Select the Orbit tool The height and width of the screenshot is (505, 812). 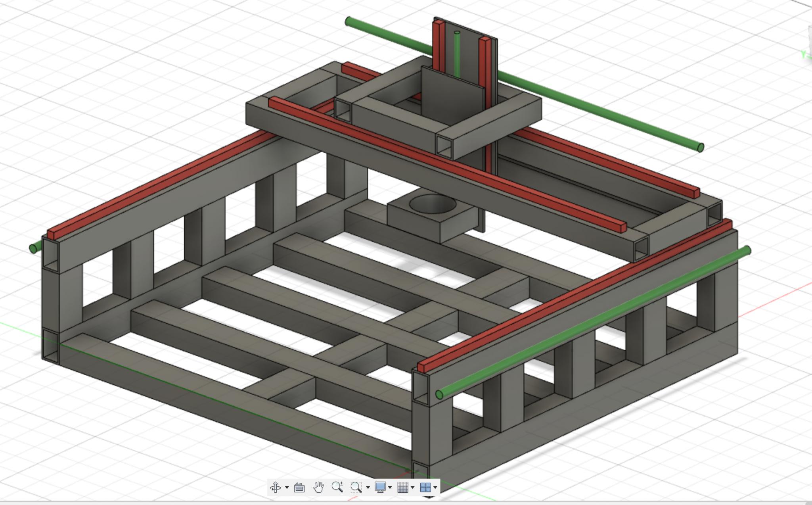[275, 487]
